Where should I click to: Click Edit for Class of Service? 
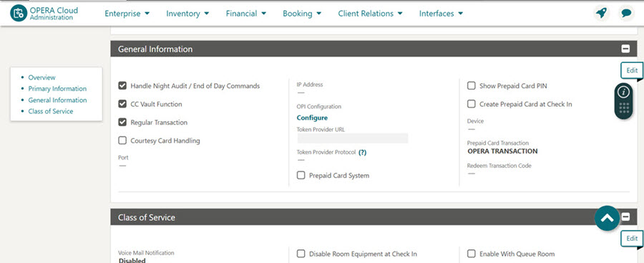[x=632, y=239]
